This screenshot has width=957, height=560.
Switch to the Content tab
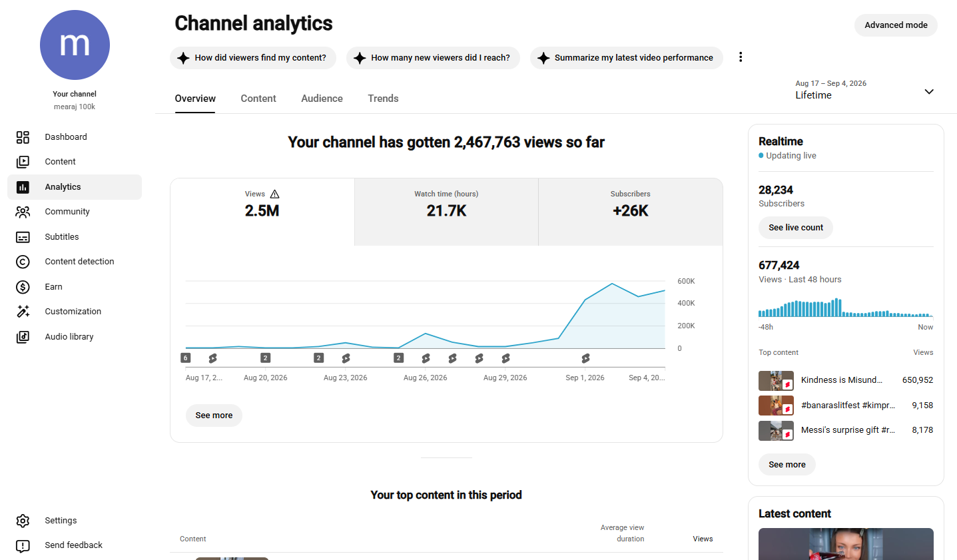[258, 99]
